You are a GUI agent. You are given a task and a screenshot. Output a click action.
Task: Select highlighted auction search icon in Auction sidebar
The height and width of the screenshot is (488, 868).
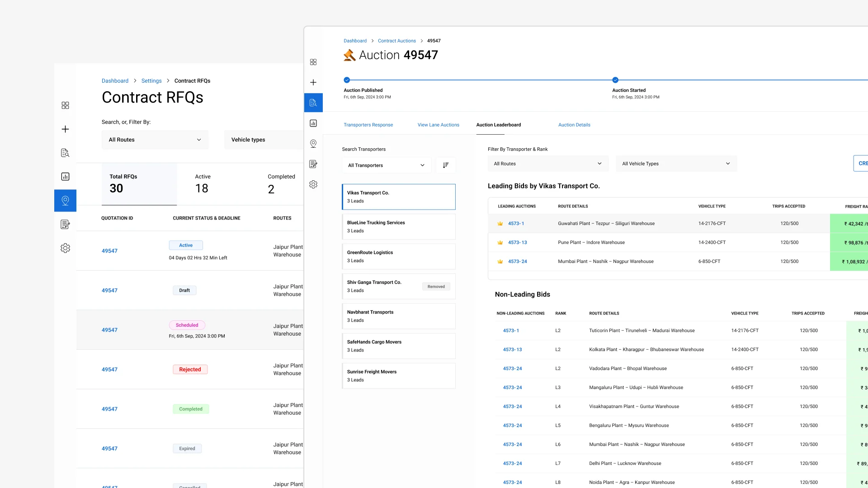click(313, 103)
